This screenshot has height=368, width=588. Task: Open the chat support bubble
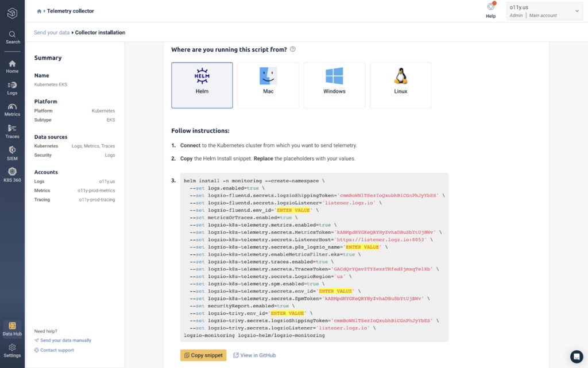pos(577,357)
